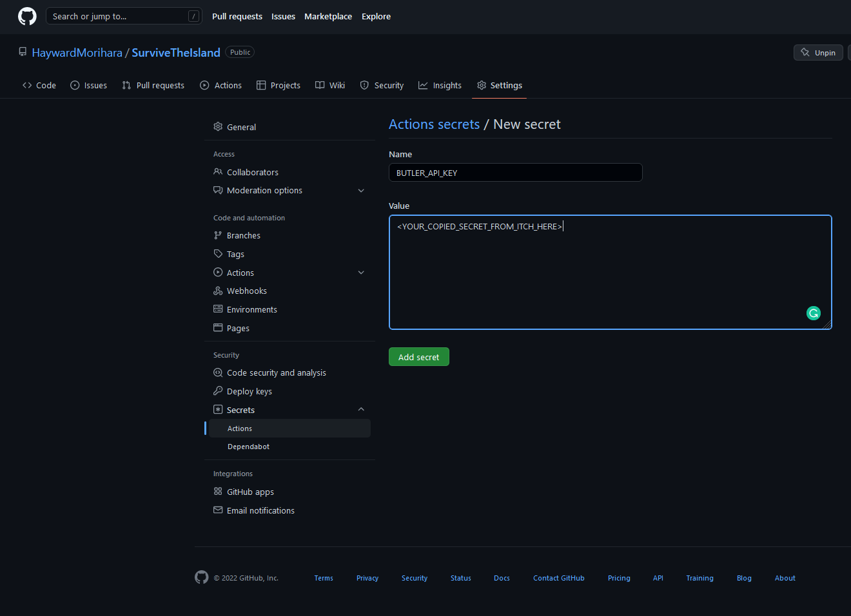Open the footer Privacy link

click(367, 578)
